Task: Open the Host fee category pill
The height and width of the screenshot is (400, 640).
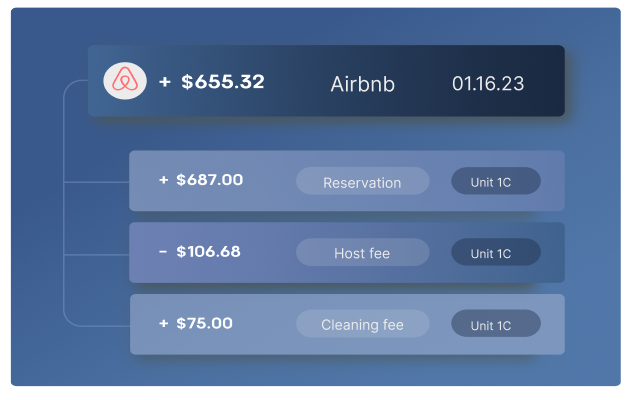Action: [x=362, y=253]
